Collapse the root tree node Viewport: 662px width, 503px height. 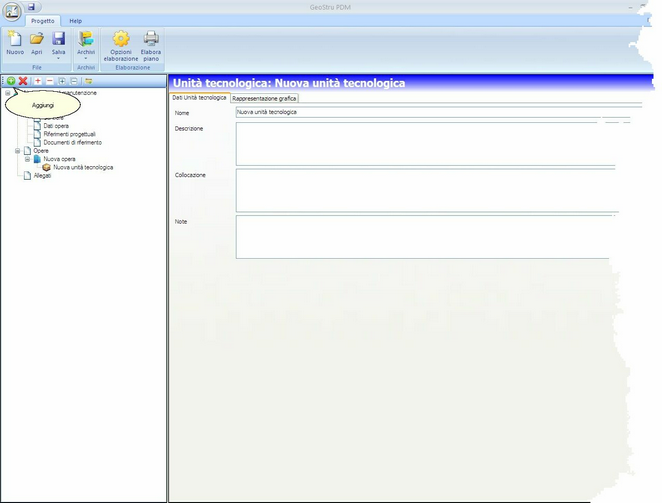click(x=8, y=93)
